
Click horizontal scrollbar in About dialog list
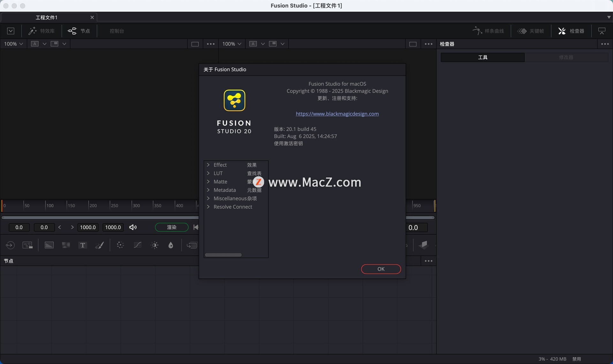223,255
